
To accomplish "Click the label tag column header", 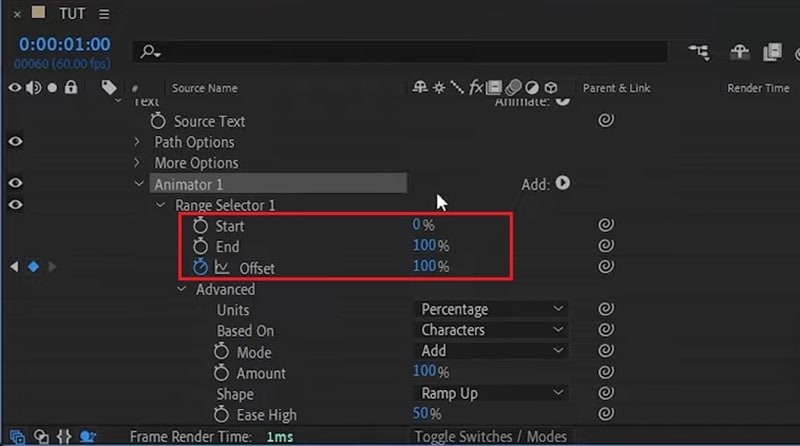I will coord(109,88).
